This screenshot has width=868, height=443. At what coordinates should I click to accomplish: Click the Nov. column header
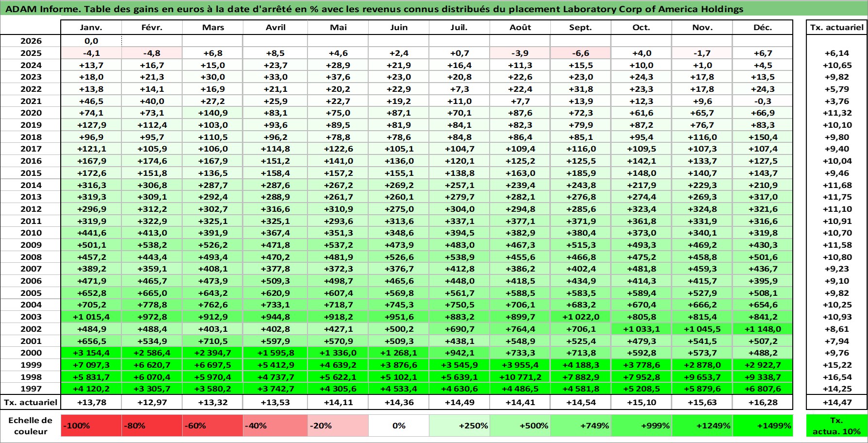[702, 27]
